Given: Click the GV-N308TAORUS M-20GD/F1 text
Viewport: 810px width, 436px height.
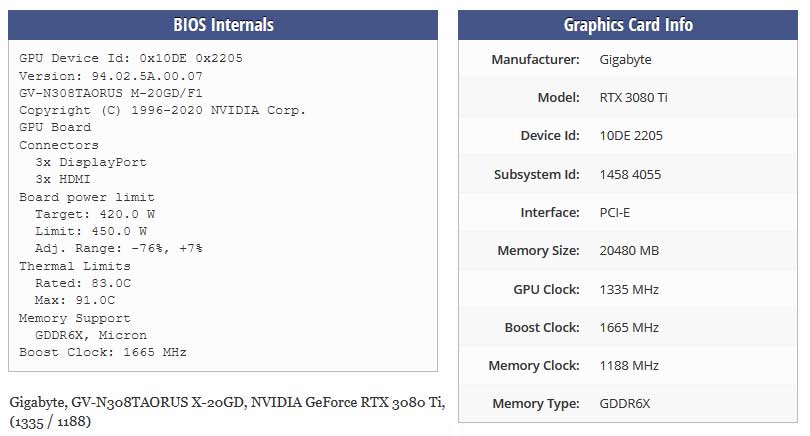Looking at the screenshot, I should point(111,94).
